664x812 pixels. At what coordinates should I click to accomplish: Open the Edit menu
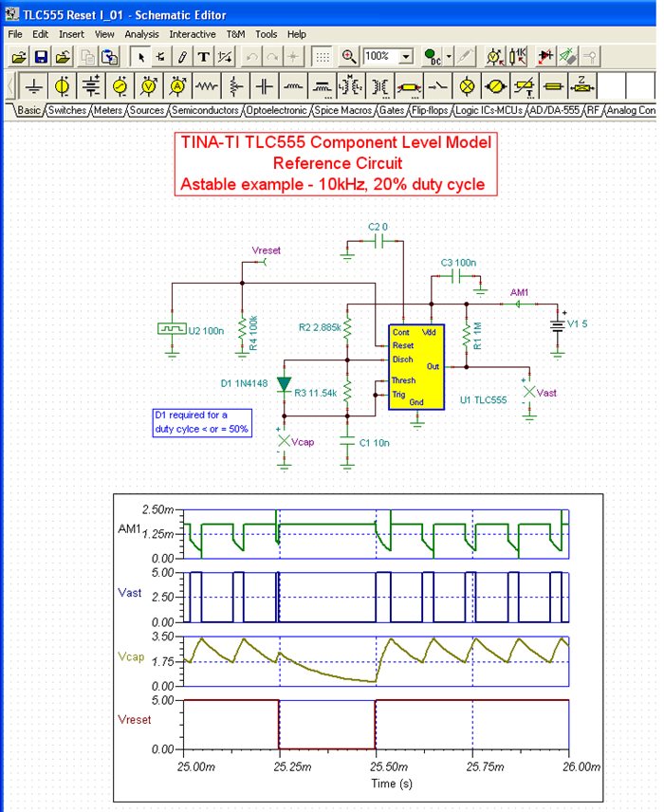(41, 34)
